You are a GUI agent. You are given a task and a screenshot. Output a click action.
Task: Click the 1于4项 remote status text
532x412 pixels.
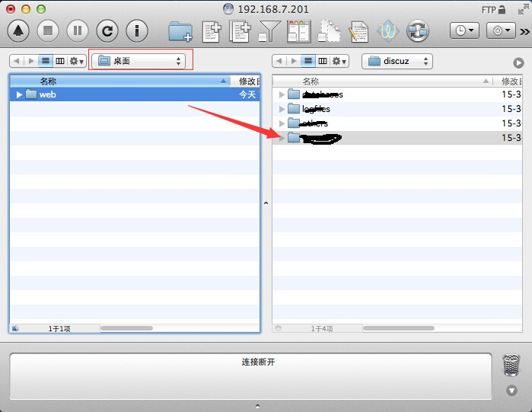(x=322, y=328)
